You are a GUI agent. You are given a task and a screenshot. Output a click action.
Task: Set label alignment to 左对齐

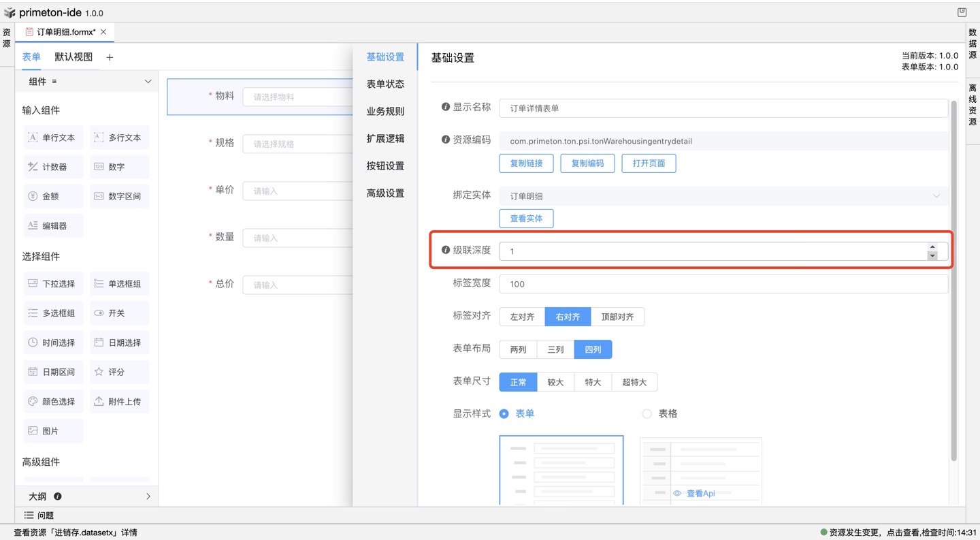pyautogui.click(x=522, y=317)
